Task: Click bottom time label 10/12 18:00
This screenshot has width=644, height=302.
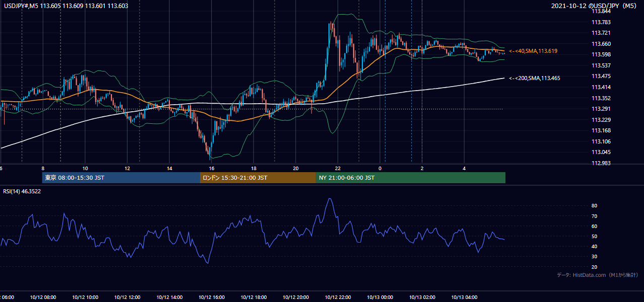Action: [x=253, y=297]
